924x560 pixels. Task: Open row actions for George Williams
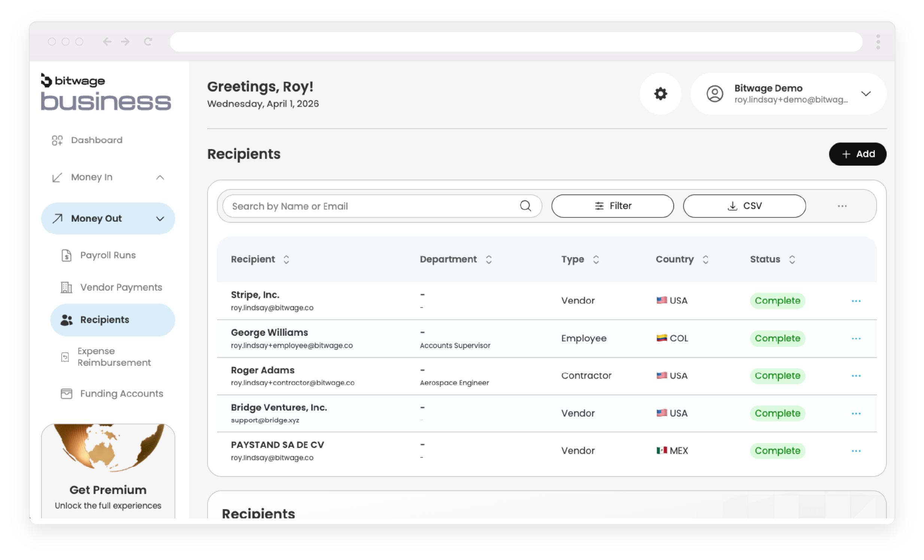tap(856, 338)
